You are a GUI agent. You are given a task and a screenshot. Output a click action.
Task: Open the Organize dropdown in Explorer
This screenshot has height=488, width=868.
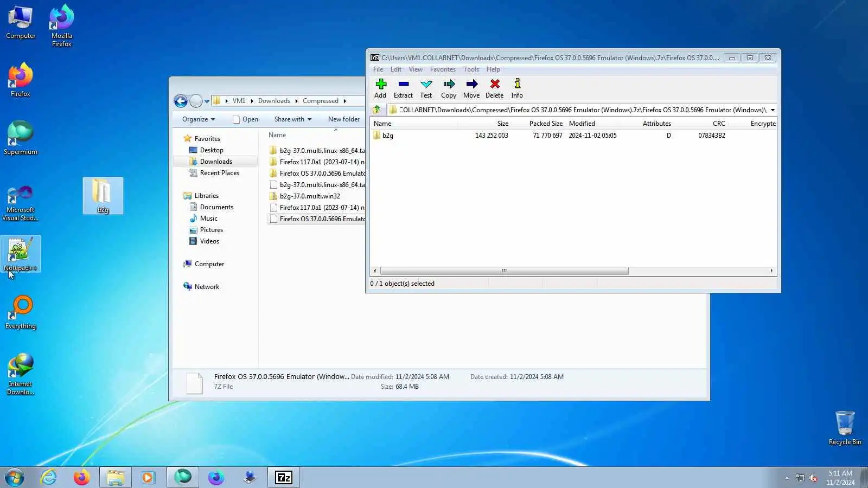pyautogui.click(x=199, y=119)
